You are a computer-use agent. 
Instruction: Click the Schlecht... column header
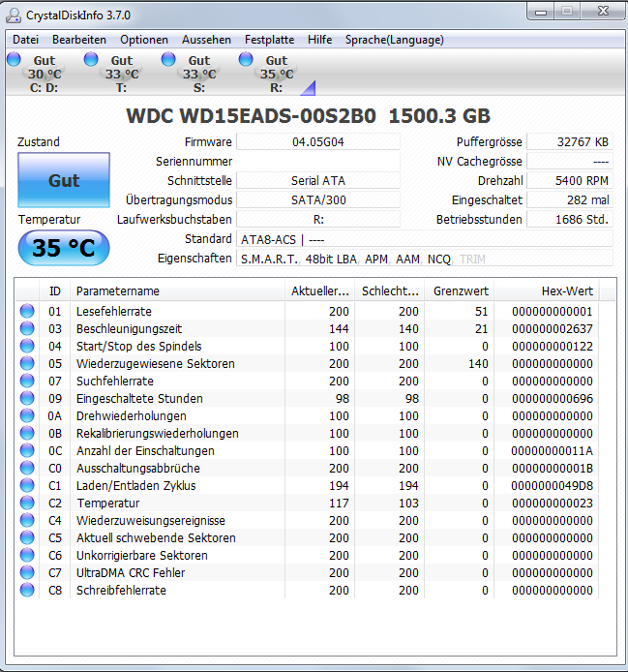point(390,291)
